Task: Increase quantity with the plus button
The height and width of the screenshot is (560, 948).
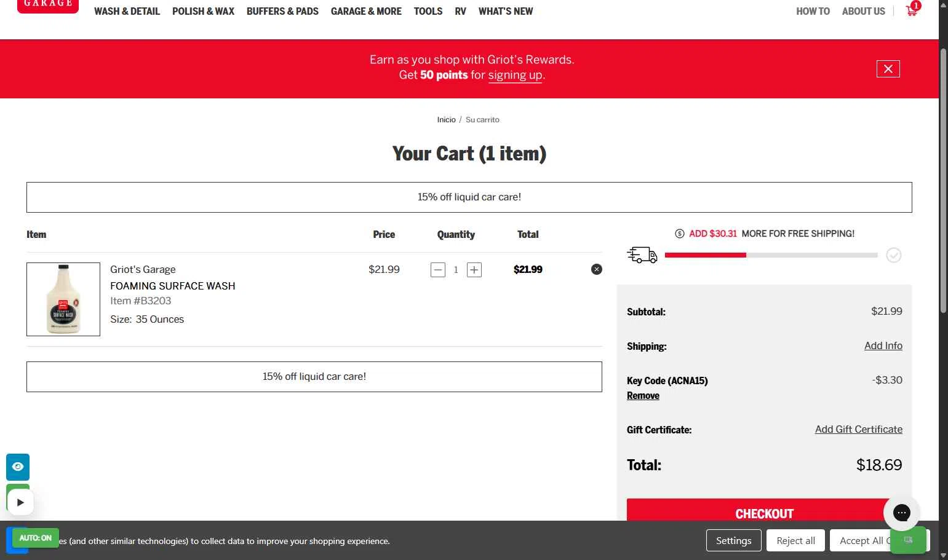Action: [x=474, y=270]
